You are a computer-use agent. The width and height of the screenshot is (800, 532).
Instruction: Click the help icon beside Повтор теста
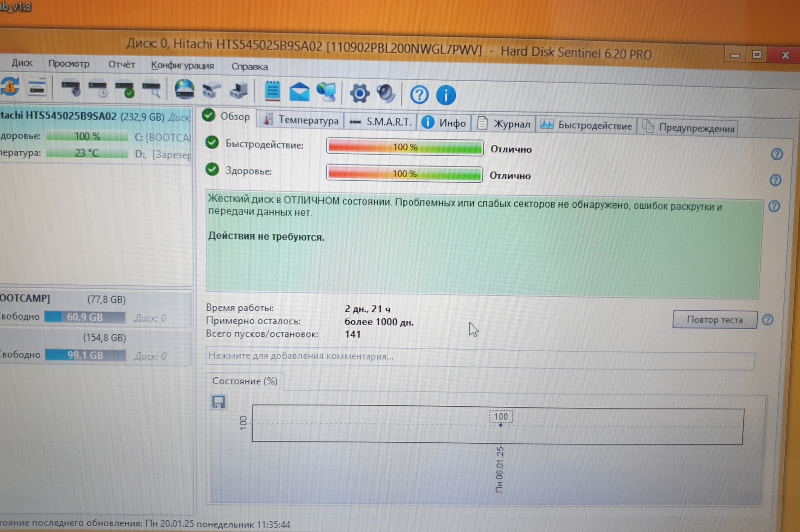point(767,320)
